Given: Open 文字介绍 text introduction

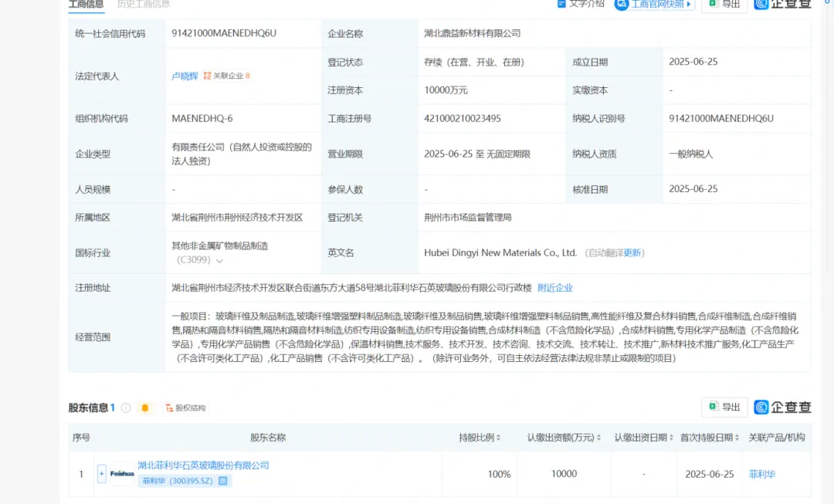Looking at the screenshot, I should point(581,4).
